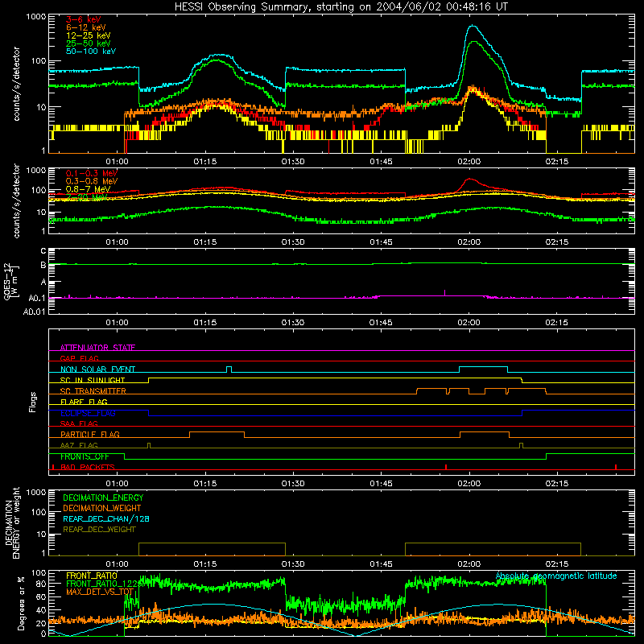Viewport: 644px width, 644px height.
Task: Select the GAP_FLAG label
Action: coord(79,358)
